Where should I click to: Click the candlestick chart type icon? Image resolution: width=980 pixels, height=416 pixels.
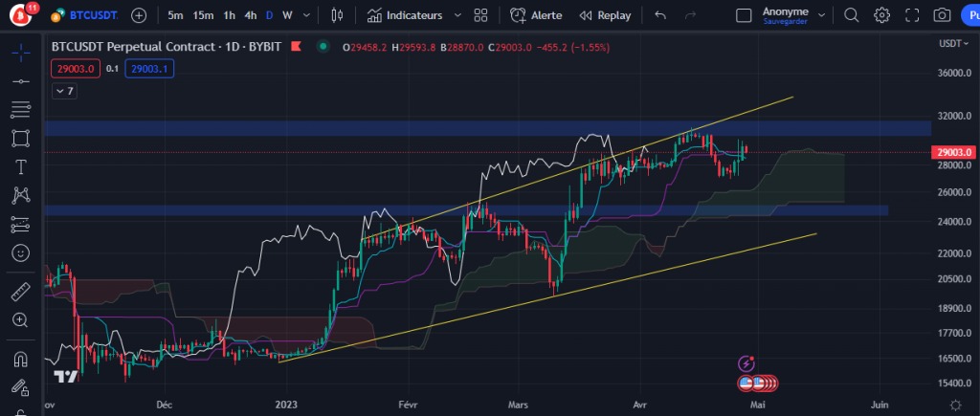click(x=337, y=15)
